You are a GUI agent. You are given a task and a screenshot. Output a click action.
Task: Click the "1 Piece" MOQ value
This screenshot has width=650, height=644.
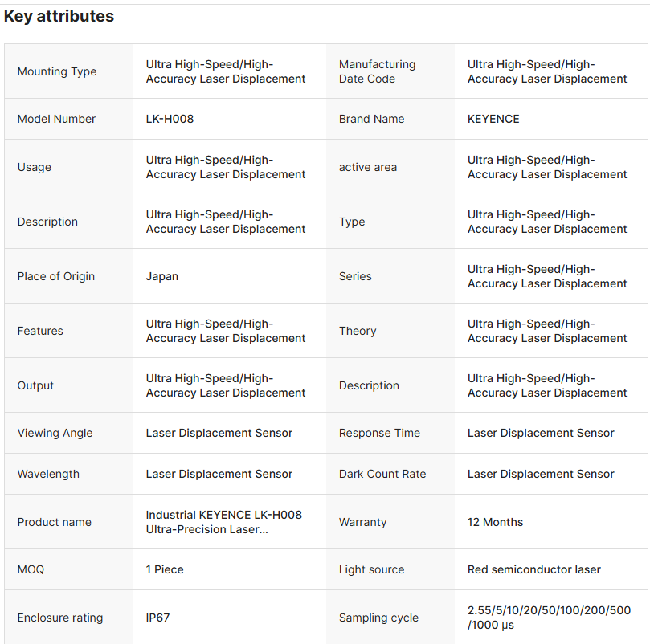(165, 569)
